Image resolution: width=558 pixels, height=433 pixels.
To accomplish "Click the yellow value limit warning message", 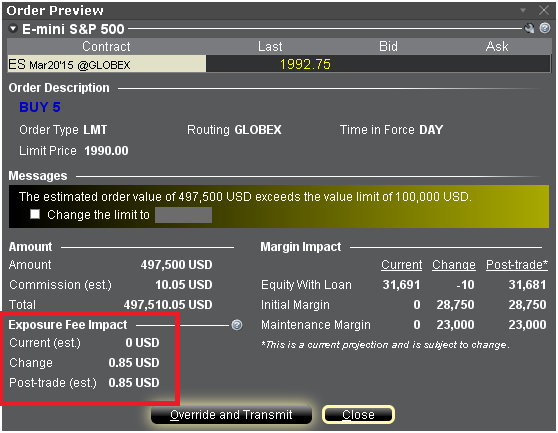I will 245,197.
